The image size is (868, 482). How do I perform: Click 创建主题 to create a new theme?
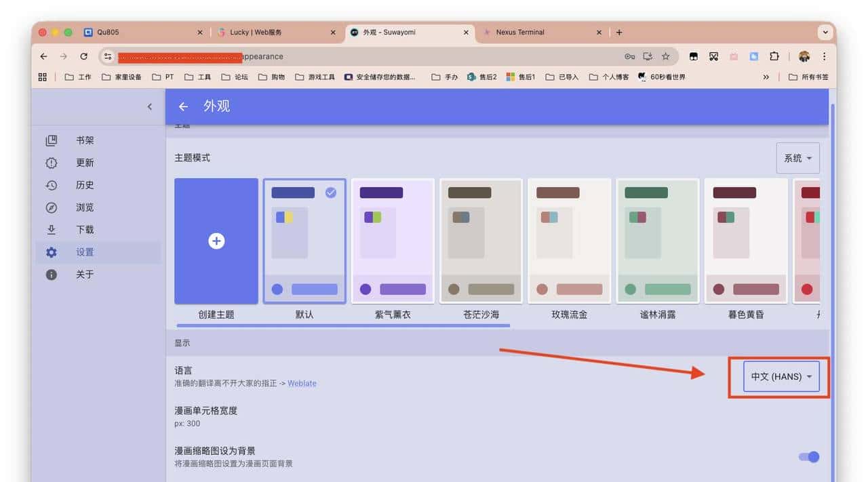[x=216, y=241]
